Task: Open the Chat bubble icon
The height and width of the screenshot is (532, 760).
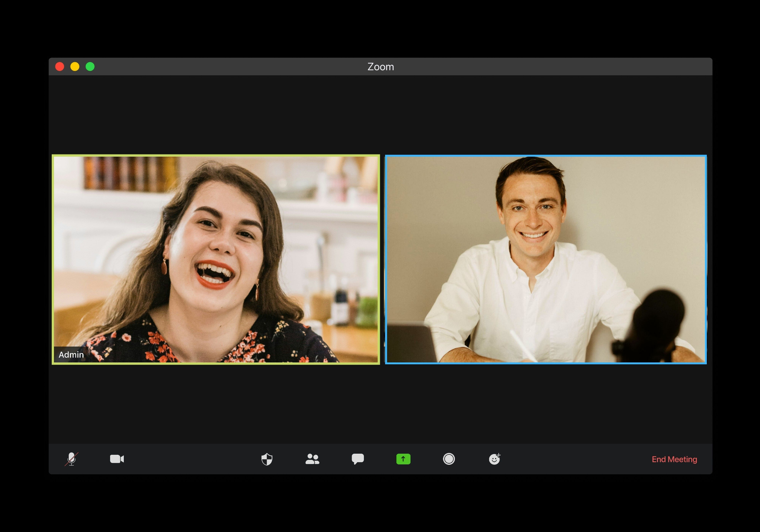Action: tap(358, 459)
